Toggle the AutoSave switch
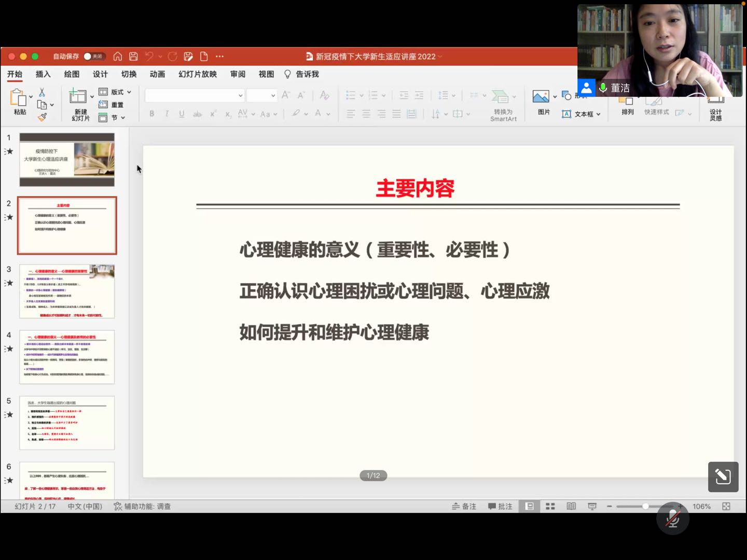Image resolution: width=747 pixels, height=560 pixels. point(94,57)
